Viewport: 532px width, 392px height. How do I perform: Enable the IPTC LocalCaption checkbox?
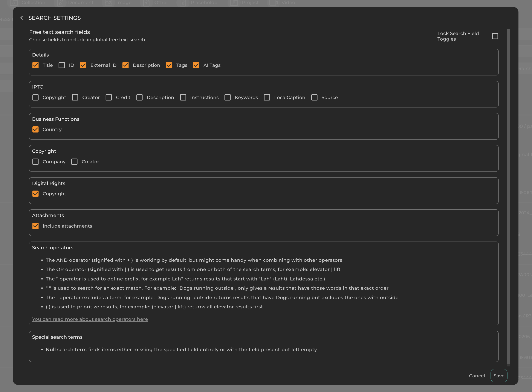tap(267, 97)
